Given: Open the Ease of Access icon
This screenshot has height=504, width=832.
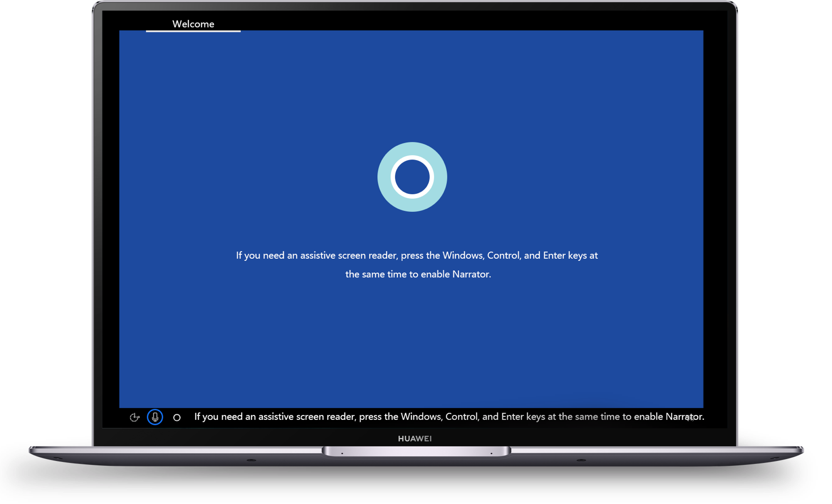Looking at the screenshot, I should tap(135, 417).
